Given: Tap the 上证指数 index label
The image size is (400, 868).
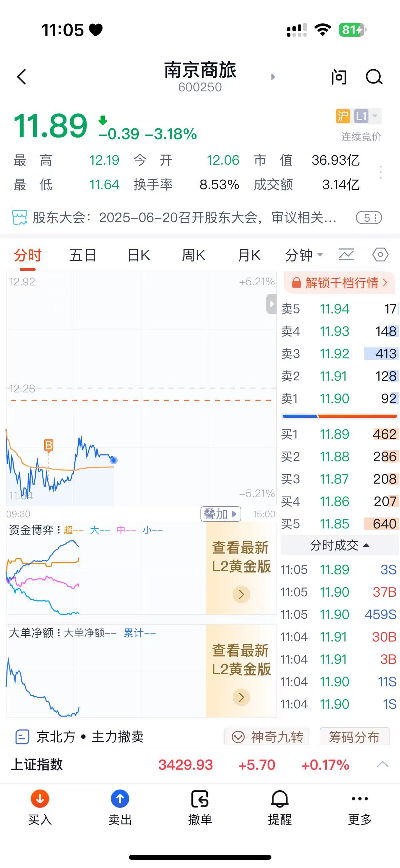Looking at the screenshot, I should click(37, 765).
